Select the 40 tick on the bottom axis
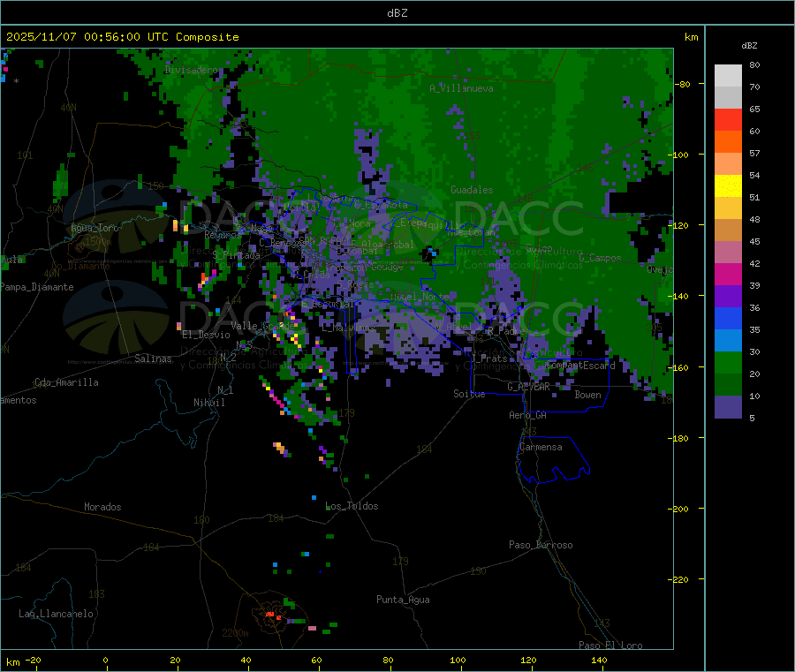Viewport: 795px width, 672px height. coord(246,661)
